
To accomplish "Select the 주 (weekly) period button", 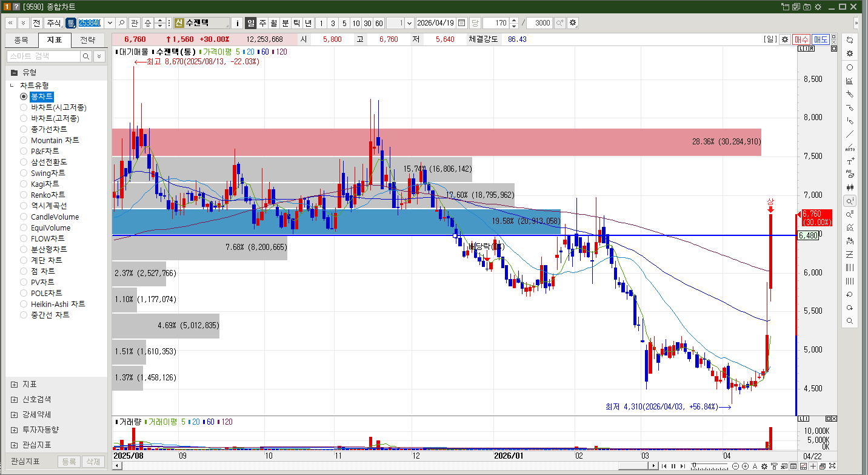I will 262,23.
